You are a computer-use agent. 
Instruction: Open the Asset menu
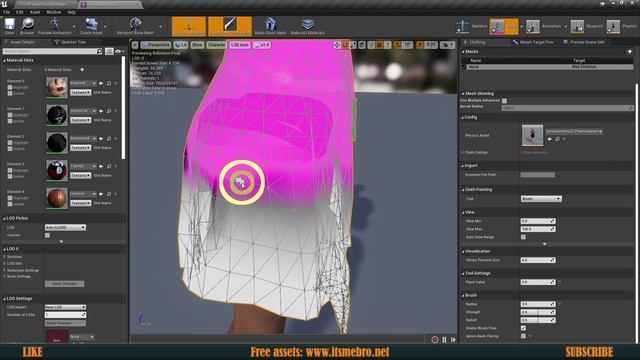35,12
